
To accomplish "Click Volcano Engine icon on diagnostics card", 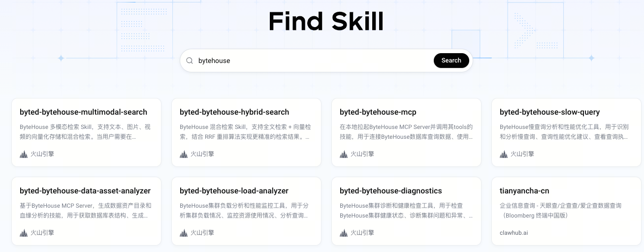I will point(344,233).
